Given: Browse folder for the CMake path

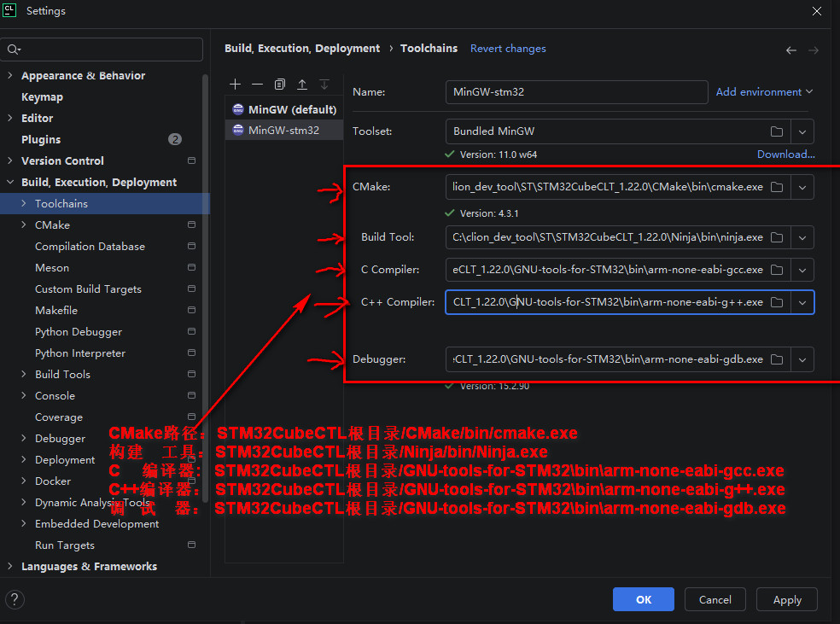Looking at the screenshot, I should [776, 187].
